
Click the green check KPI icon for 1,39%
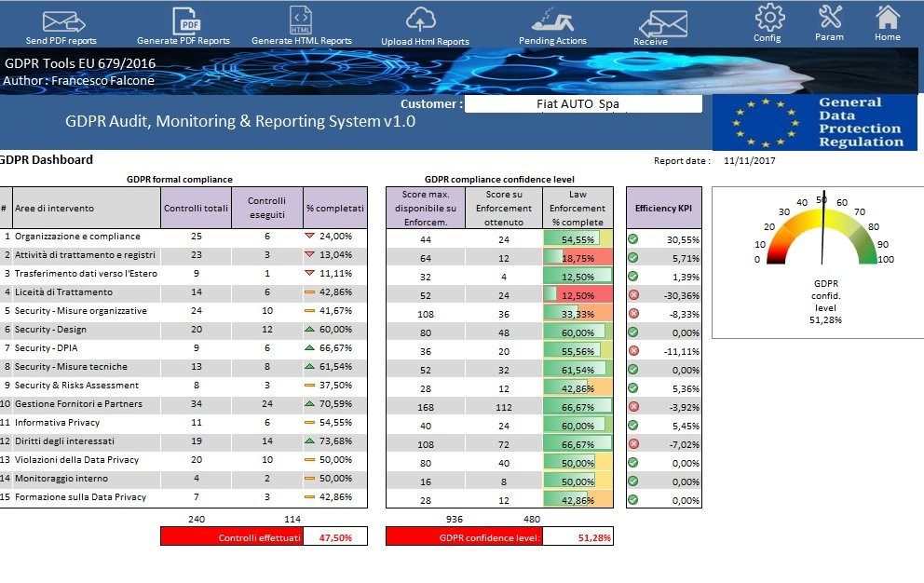[x=632, y=277]
